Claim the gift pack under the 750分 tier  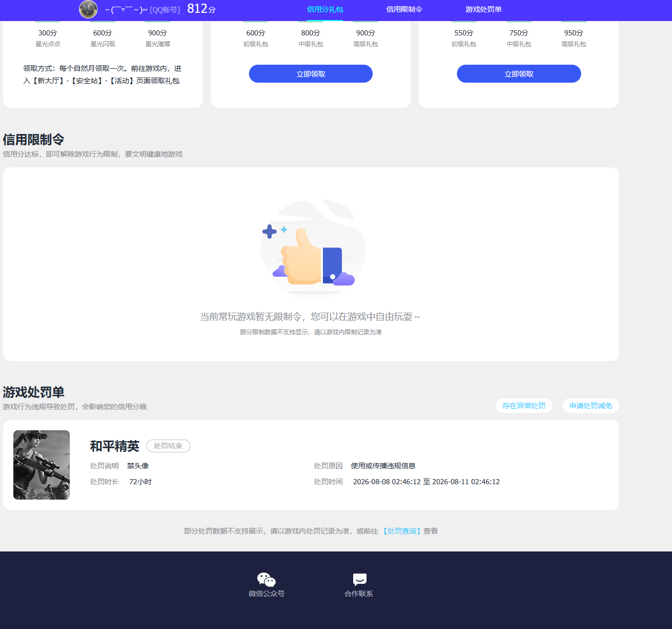click(519, 73)
